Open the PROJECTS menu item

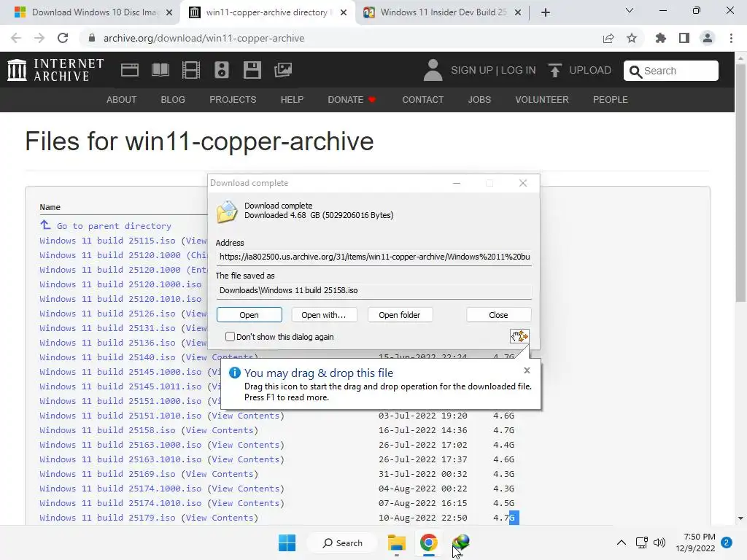[233, 99]
